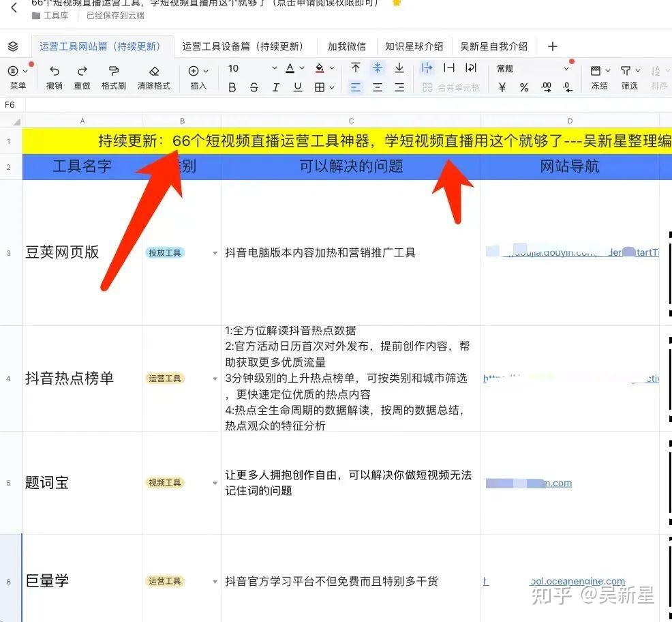This screenshot has height=622, width=672.
Task: Switch to 运营工具设备篇 tab
Action: (243, 46)
